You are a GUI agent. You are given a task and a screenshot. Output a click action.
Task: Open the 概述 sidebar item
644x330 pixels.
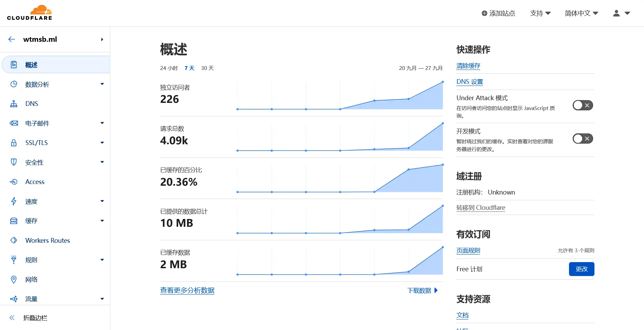pyautogui.click(x=56, y=65)
